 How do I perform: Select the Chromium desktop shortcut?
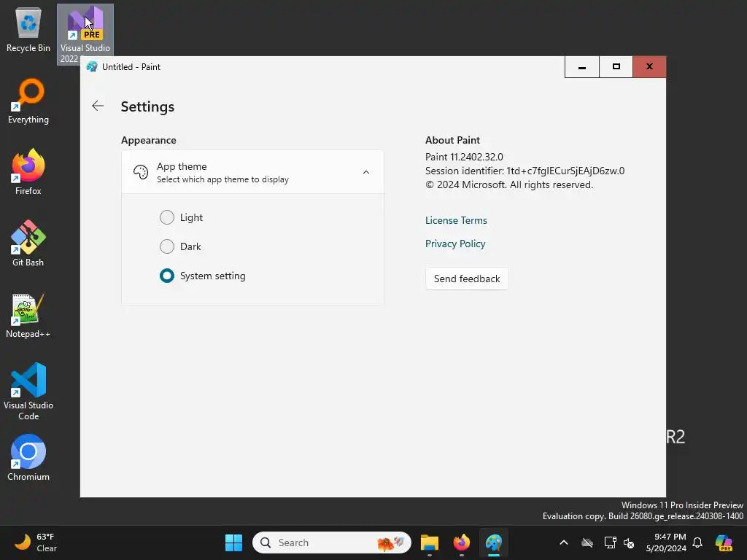click(x=28, y=458)
